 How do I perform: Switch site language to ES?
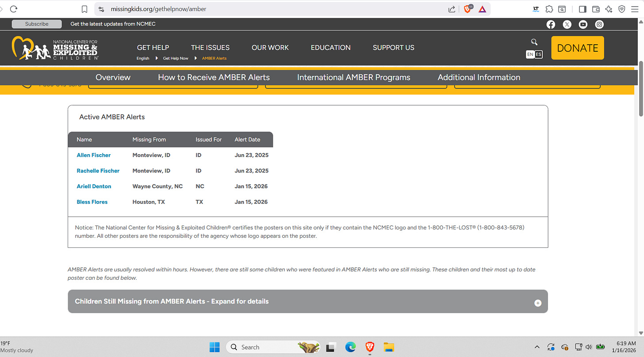538,54
